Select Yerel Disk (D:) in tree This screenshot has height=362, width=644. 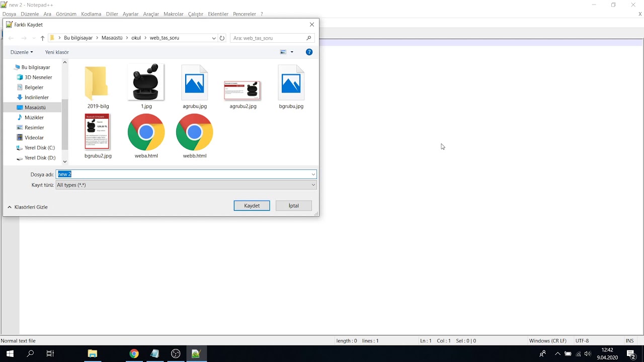tap(39, 158)
